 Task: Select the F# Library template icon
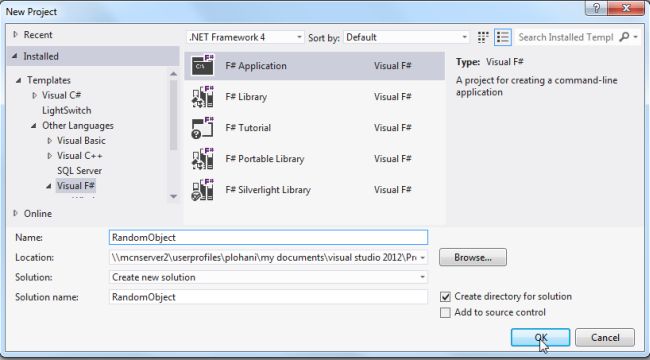click(x=203, y=97)
